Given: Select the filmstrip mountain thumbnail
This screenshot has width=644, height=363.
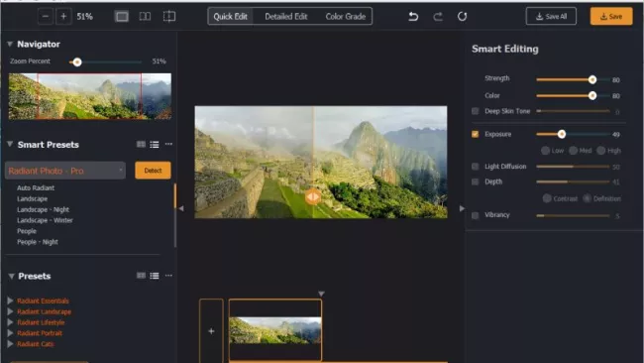Looking at the screenshot, I should 275,330.
